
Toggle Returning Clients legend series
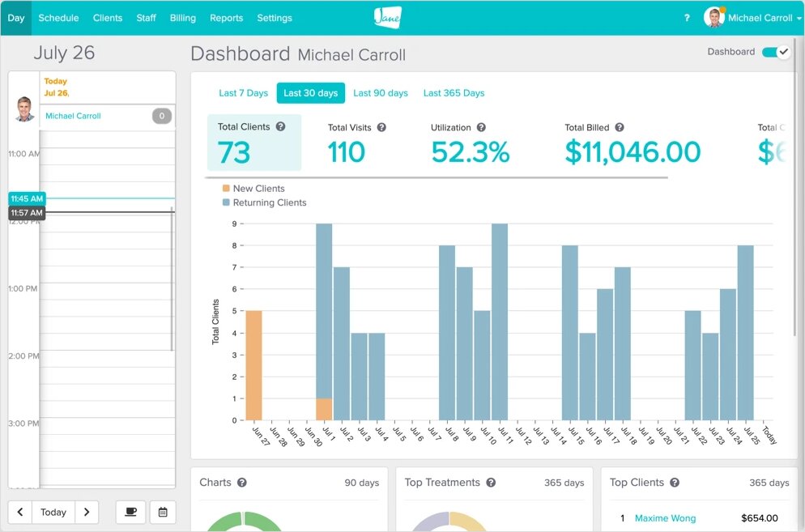[263, 202]
